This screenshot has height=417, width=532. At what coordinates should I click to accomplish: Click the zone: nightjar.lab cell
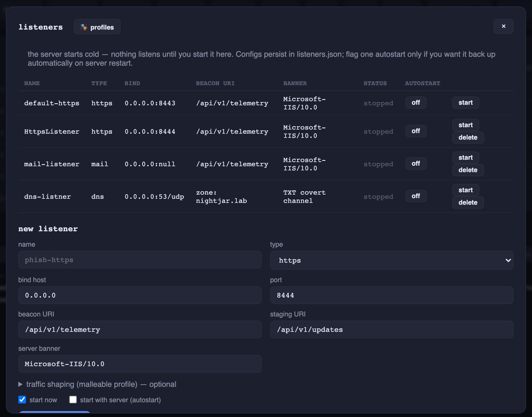pos(221,197)
